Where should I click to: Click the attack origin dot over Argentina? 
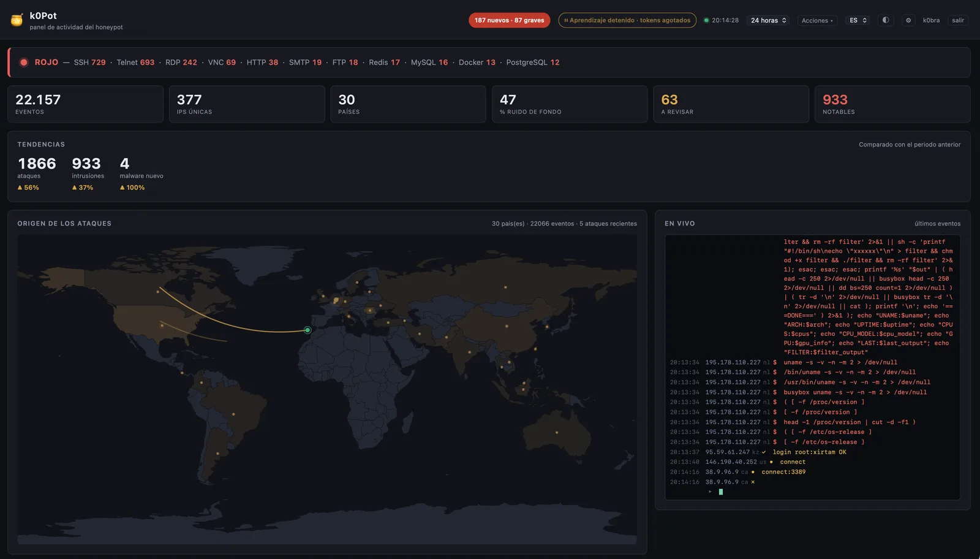[217, 454]
